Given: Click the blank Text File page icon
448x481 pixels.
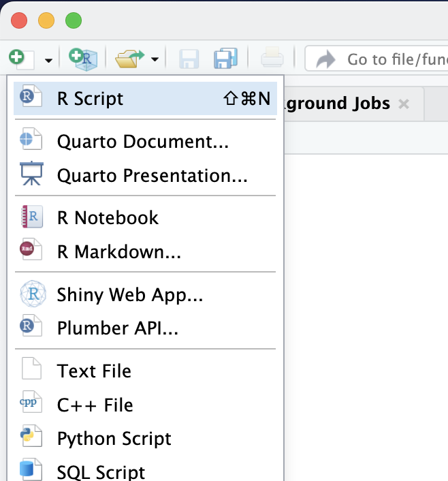Looking at the screenshot, I should click(31, 369).
